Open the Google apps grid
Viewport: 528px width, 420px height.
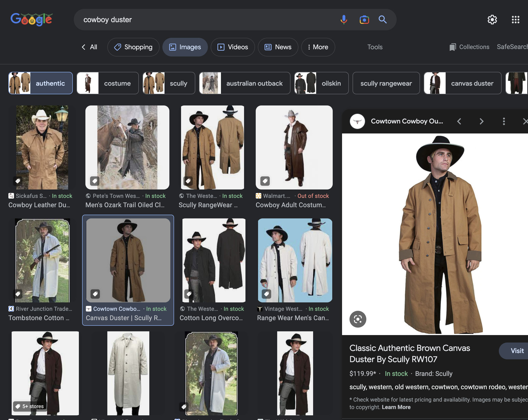515,20
